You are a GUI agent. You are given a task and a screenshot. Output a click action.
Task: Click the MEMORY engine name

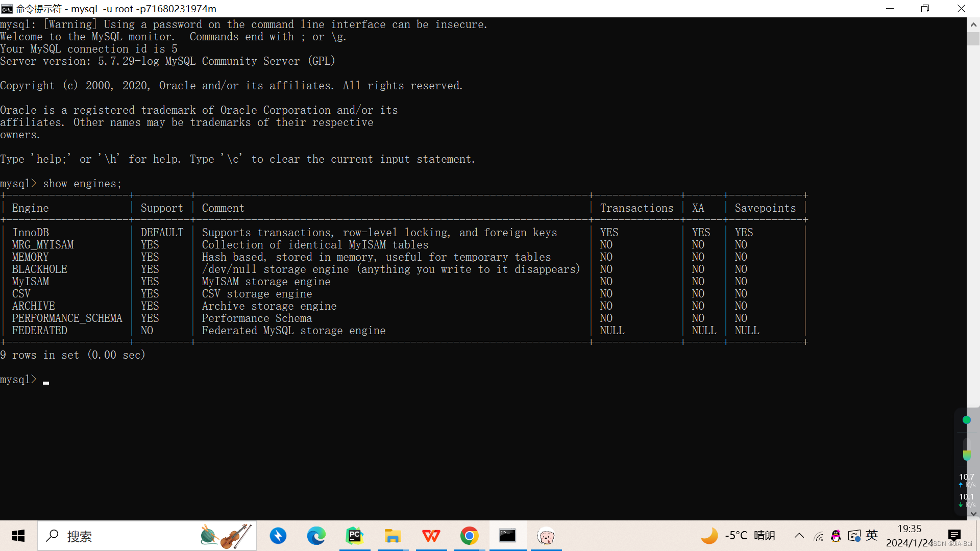31,257
